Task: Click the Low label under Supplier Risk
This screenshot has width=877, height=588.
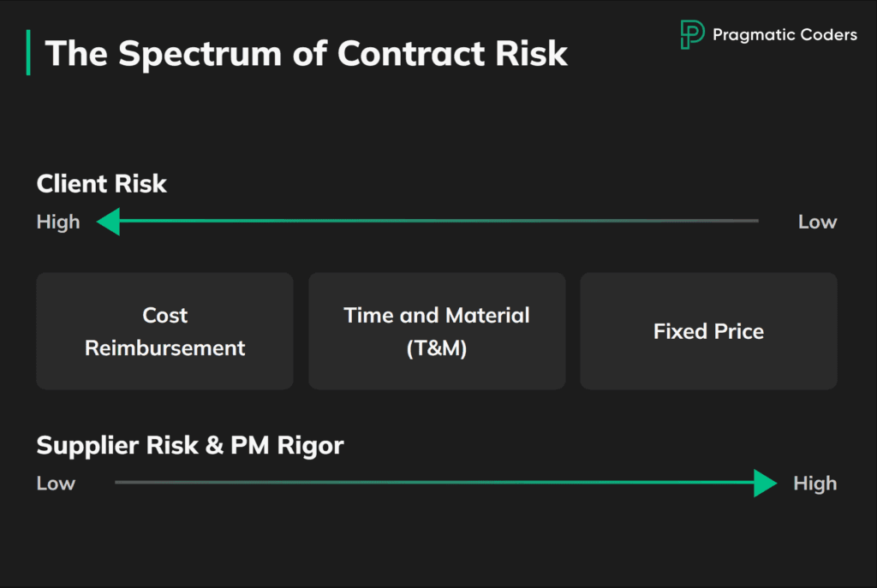Action: [56, 484]
